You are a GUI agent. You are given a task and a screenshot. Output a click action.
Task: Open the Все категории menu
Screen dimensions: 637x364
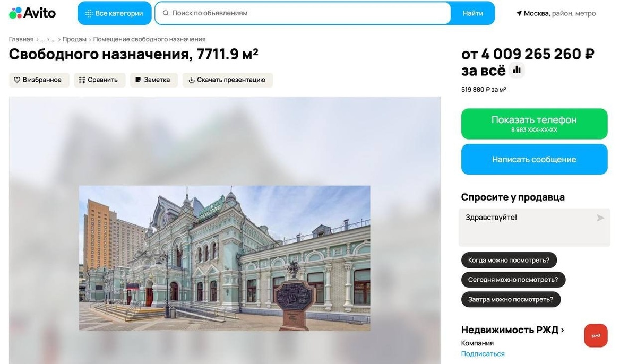pos(114,13)
